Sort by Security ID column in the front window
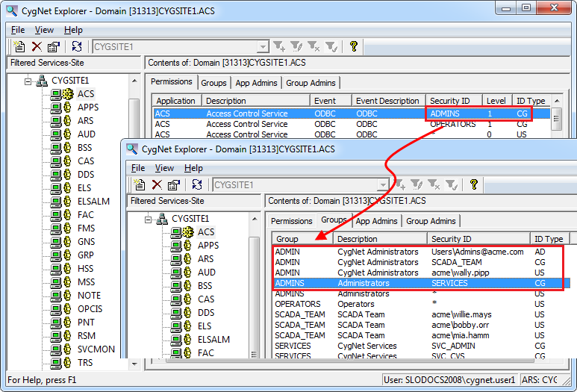 [x=478, y=238]
